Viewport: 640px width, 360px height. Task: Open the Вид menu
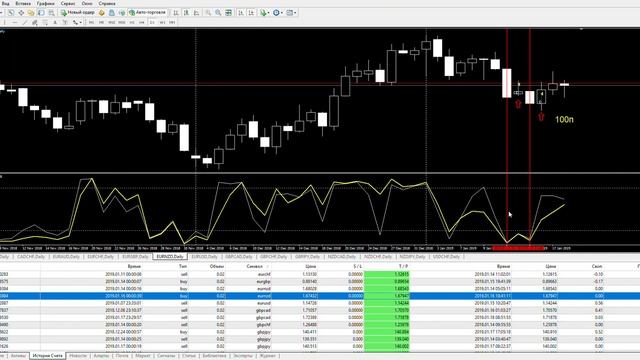point(5,3)
